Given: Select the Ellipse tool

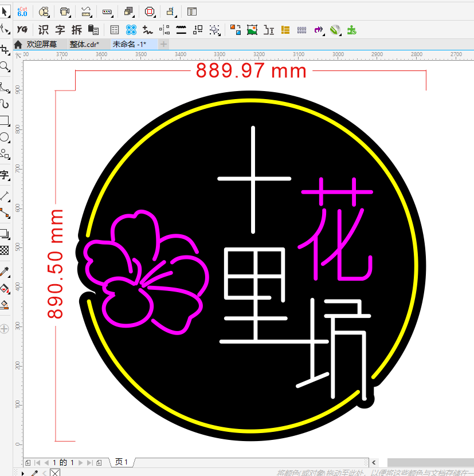Looking at the screenshot, I should point(5,137).
